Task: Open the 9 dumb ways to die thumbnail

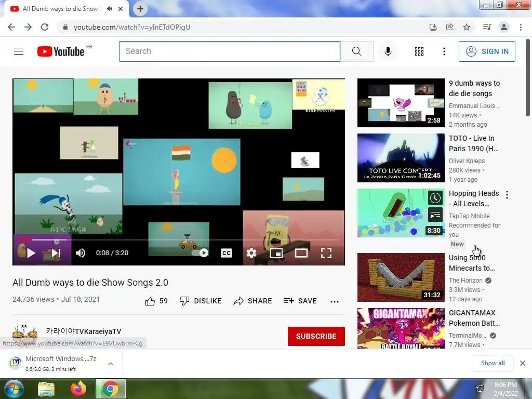Action: click(x=401, y=103)
